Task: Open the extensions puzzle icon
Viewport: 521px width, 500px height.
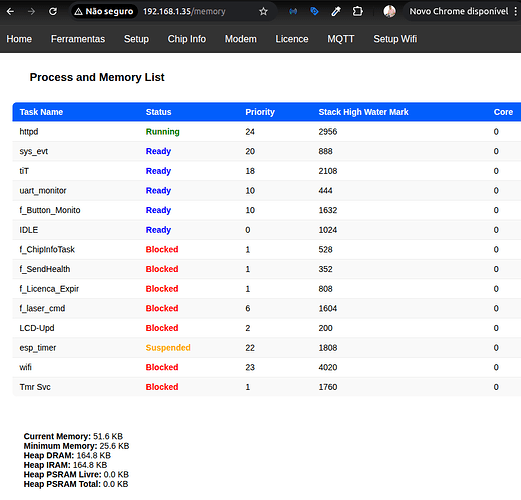Action: click(357, 12)
